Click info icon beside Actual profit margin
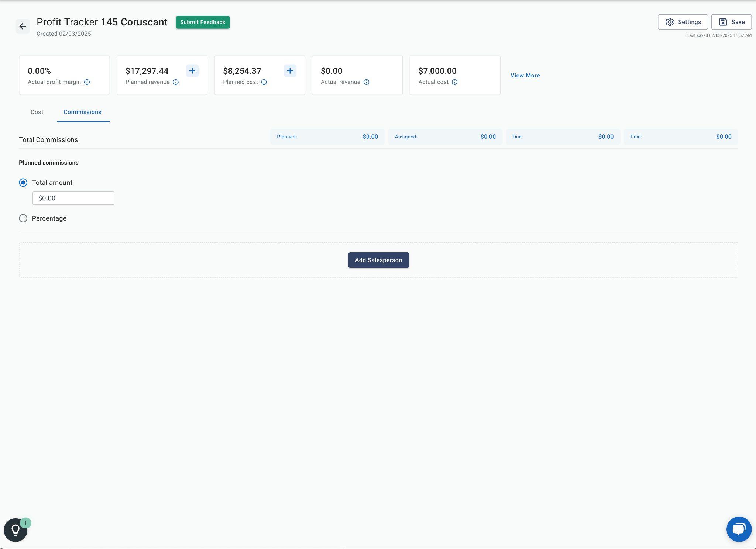756x549 pixels. click(87, 82)
